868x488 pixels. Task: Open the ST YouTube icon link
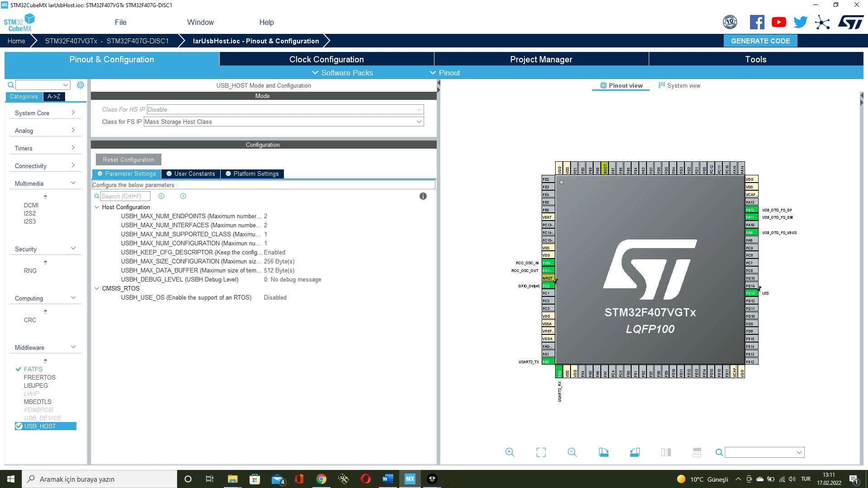(778, 22)
